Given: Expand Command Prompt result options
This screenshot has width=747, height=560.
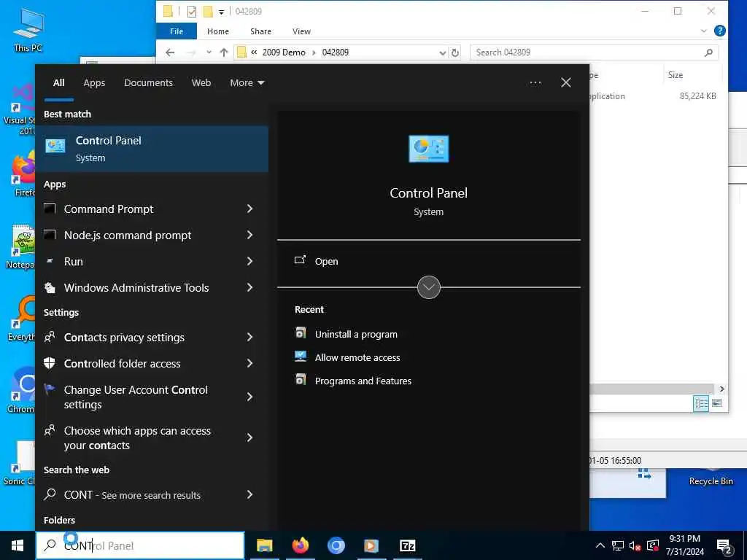Looking at the screenshot, I should click(x=249, y=209).
